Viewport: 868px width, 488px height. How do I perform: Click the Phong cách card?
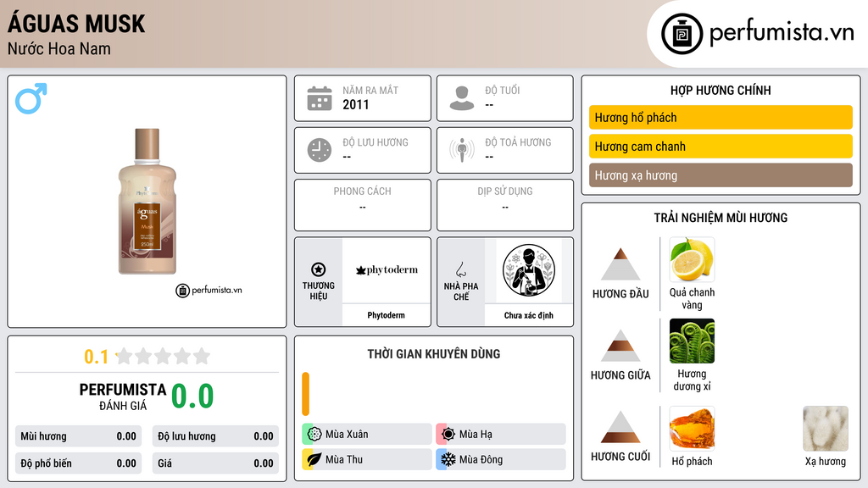(x=363, y=205)
